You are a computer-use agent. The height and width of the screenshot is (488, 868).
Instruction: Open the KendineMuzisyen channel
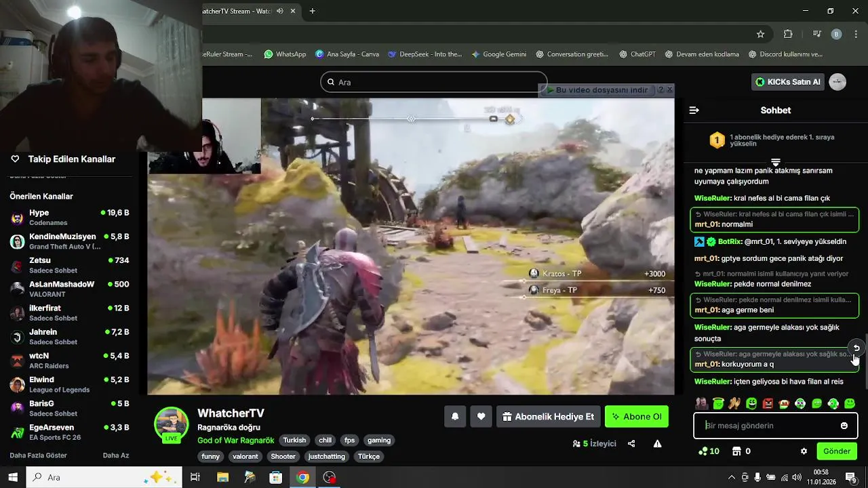pos(69,241)
